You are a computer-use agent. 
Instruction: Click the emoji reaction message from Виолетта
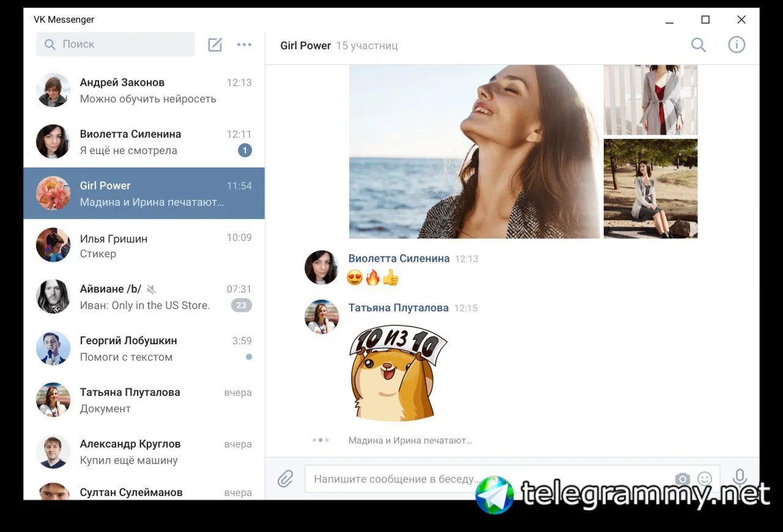pos(373,278)
